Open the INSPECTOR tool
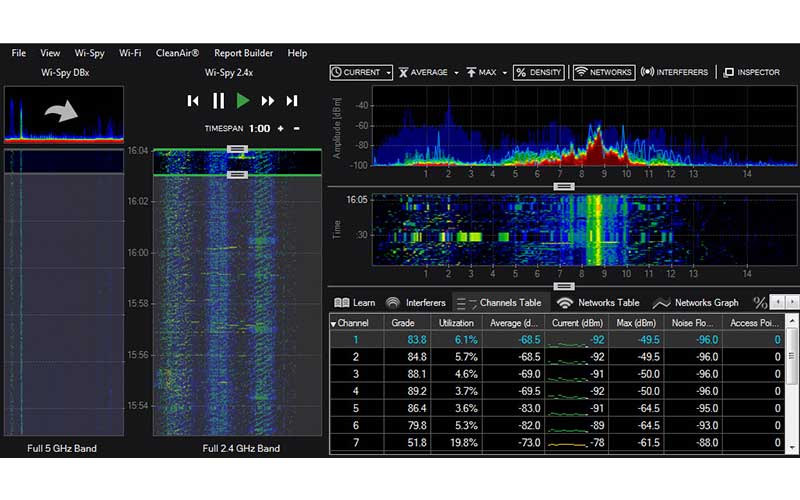 tap(752, 72)
